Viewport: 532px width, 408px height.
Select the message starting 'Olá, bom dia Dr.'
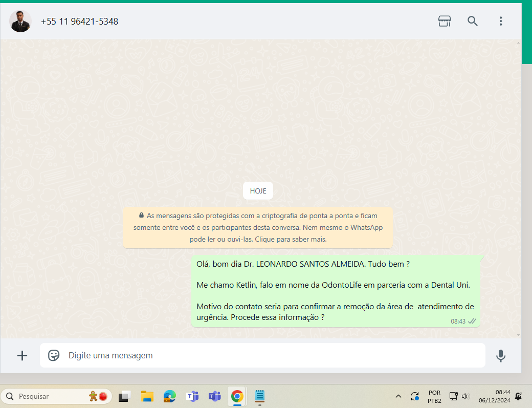[336, 291]
